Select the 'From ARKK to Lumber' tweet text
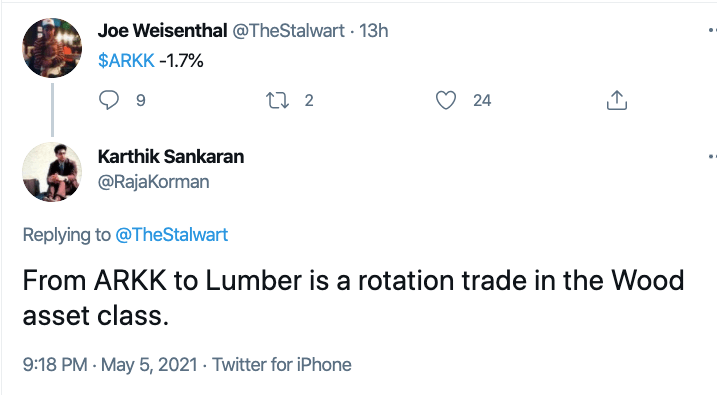Image resolution: width=717 pixels, height=395 pixels. [353, 298]
